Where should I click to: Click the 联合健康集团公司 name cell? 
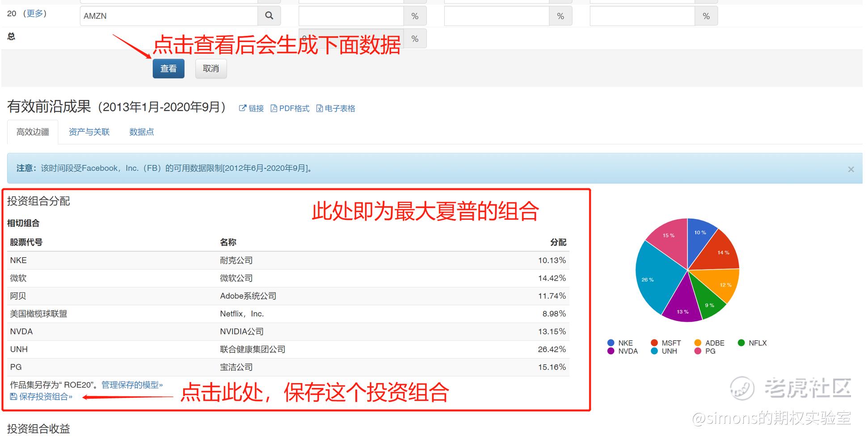coord(253,349)
